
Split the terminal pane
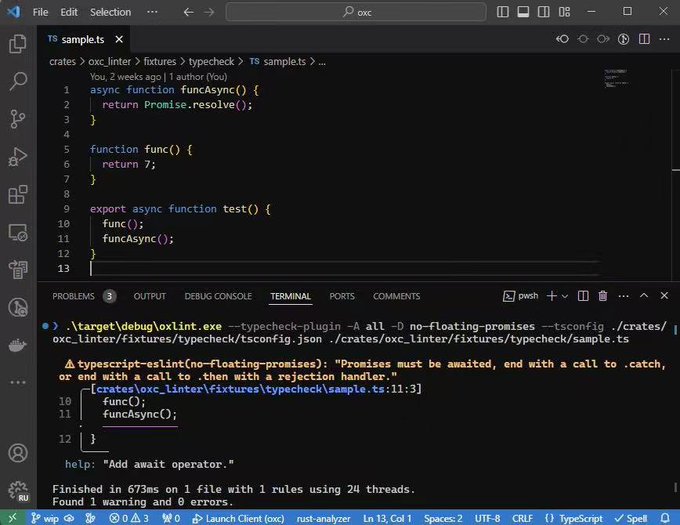pos(583,296)
